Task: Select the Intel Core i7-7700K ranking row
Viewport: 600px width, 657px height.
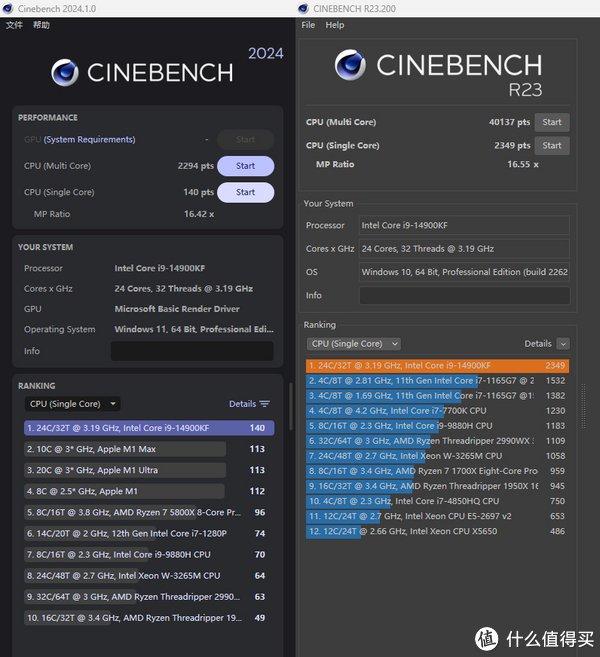Action: [437, 411]
